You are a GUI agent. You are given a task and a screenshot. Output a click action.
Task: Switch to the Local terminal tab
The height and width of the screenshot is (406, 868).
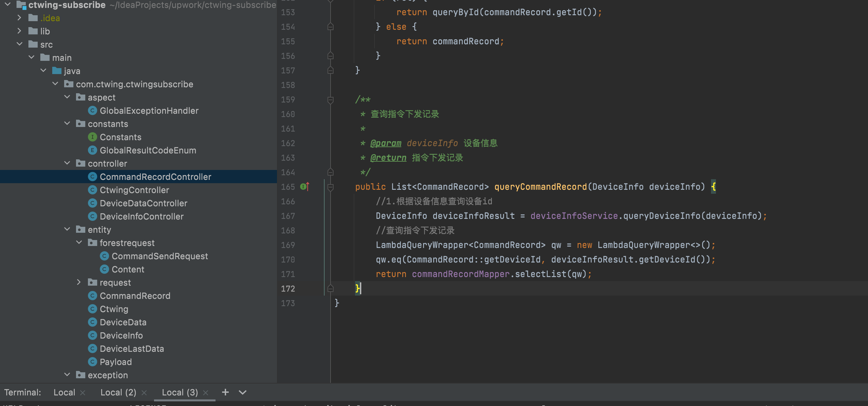64,392
